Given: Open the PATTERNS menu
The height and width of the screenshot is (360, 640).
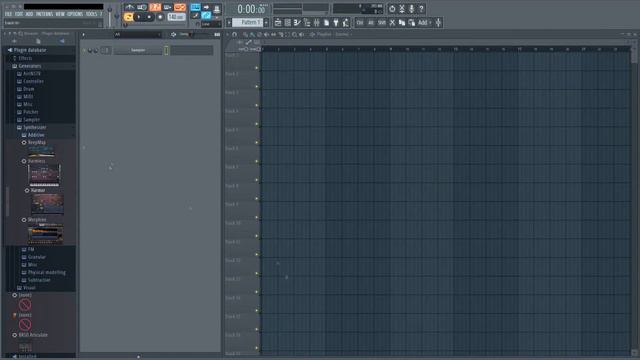Looking at the screenshot, I should pos(44,14).
